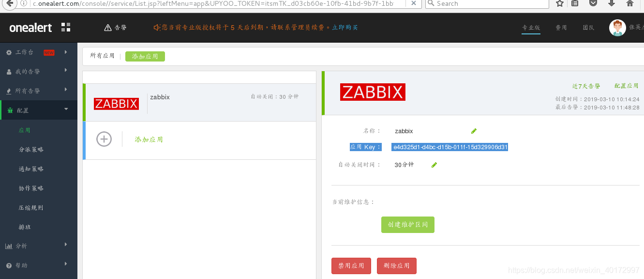
Task: Click the browser Pocket icon
Action: 594,3
